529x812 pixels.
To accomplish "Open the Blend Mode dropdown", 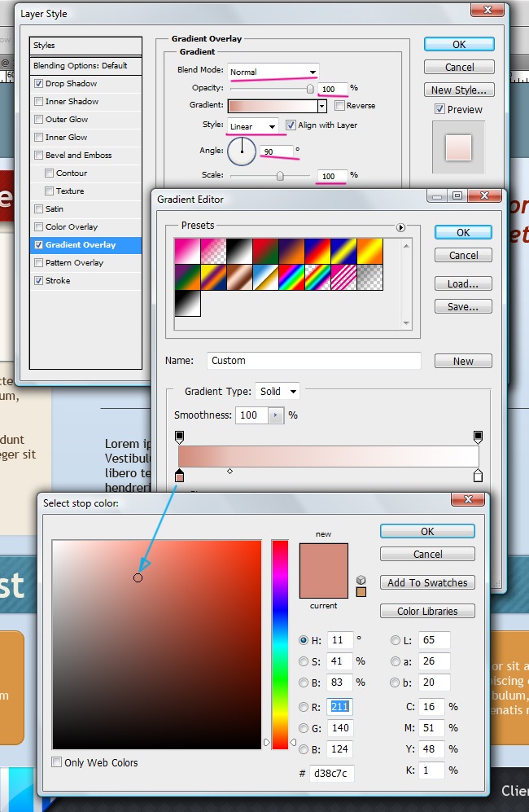I will (273, 72).
